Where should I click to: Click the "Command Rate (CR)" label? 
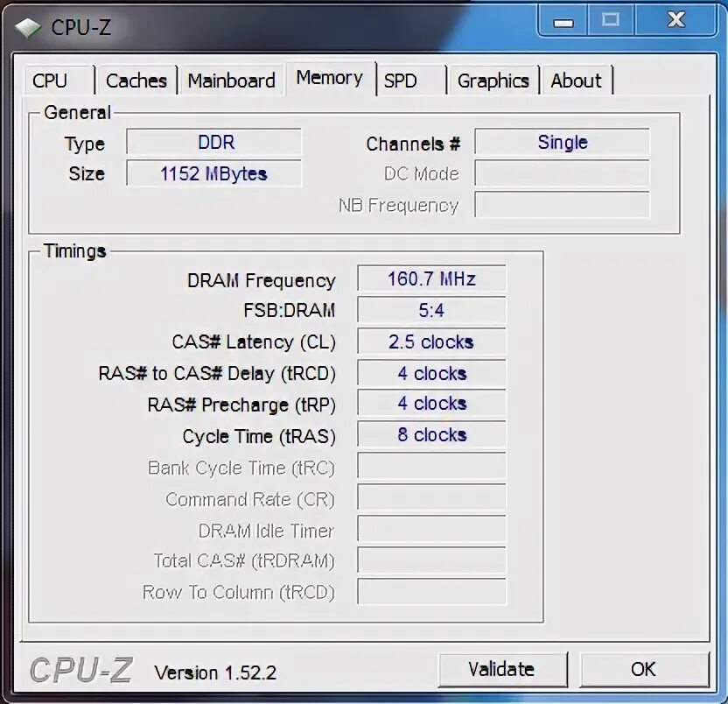coord(250,499)
